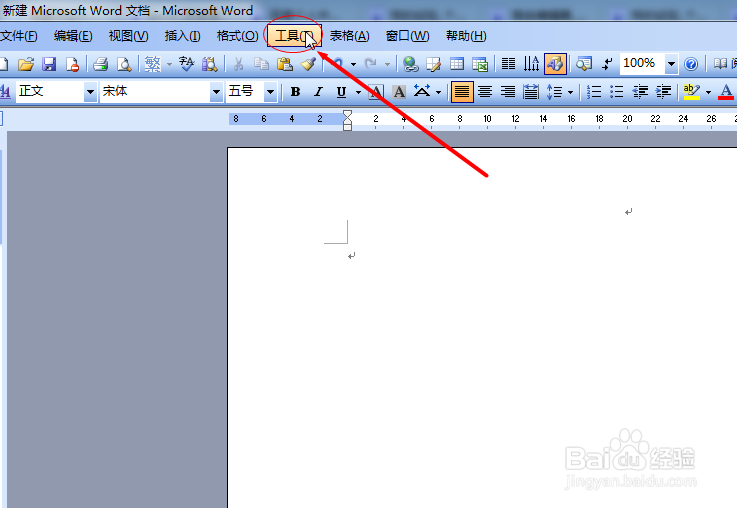737x508 pixels.
Task: Expand the 五号 font size dropdown
Action: point(270,92)
